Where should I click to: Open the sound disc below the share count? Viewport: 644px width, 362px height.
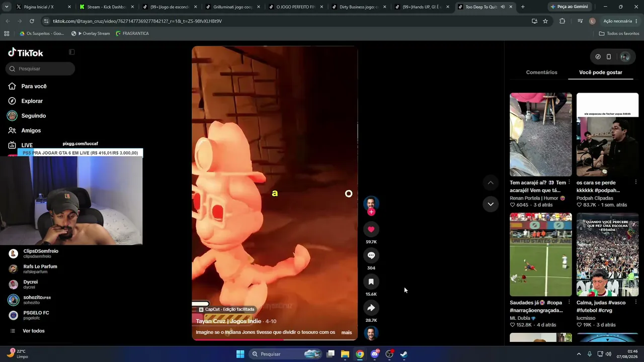pos(371,333)
